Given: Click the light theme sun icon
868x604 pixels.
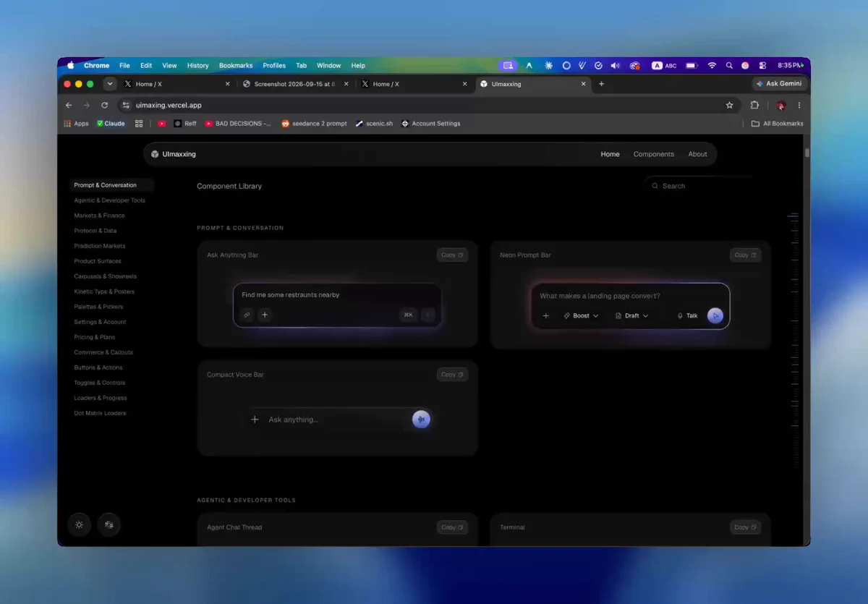Looking at the screenshot, I should coord(80,524).
